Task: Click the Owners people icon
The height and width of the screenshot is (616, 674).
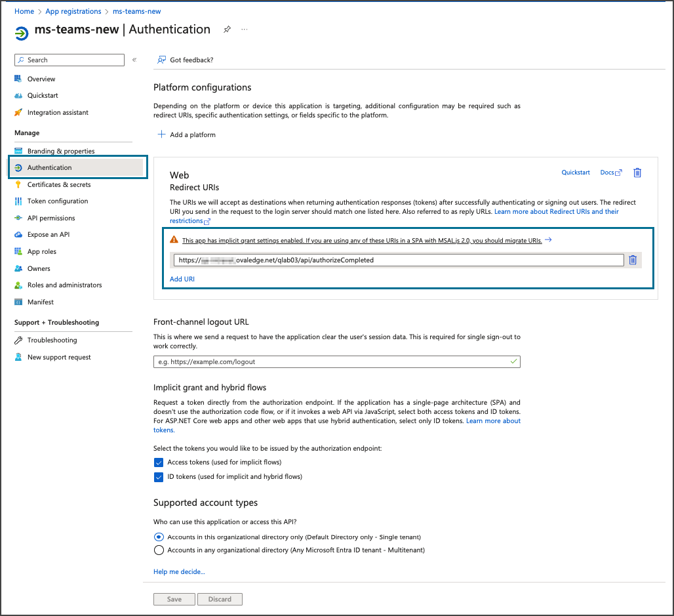Action: click(x=18, y=268)
